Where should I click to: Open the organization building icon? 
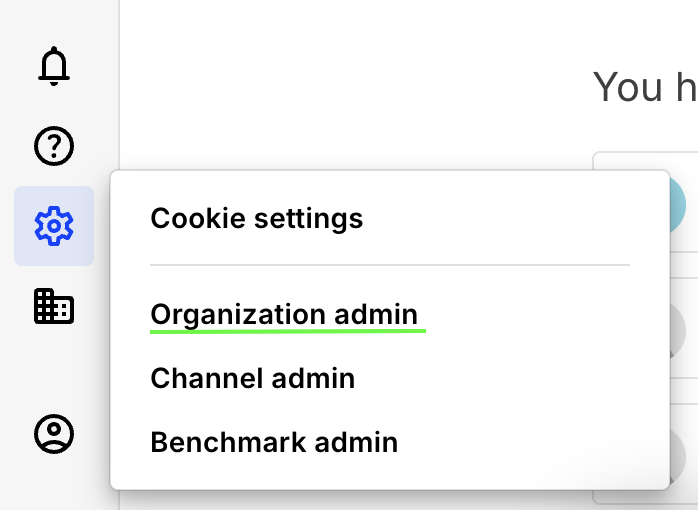(x=54, y=306)
